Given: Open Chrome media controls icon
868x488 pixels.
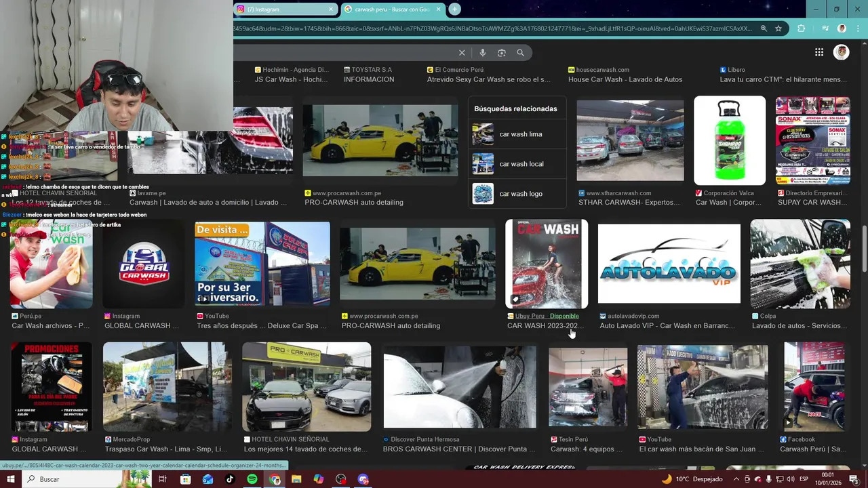Looking at the screenshot, I should point(825,28).
